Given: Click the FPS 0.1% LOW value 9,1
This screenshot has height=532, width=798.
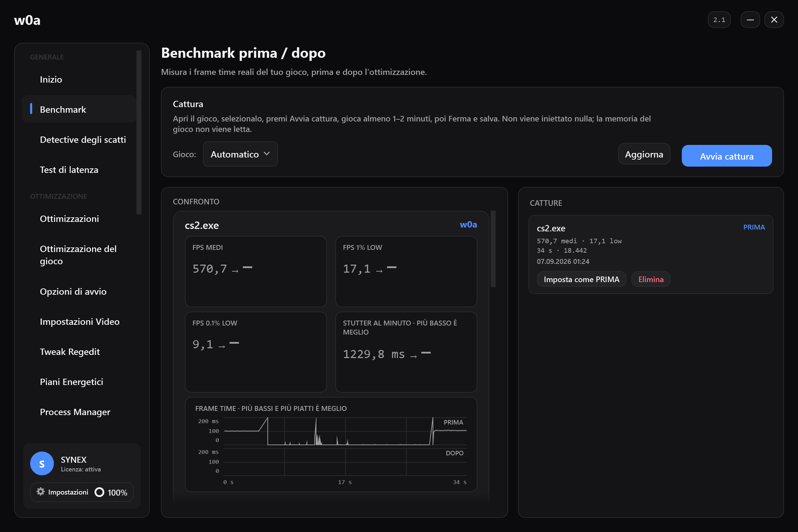Looking at the screenshot, I should point(203,344).
